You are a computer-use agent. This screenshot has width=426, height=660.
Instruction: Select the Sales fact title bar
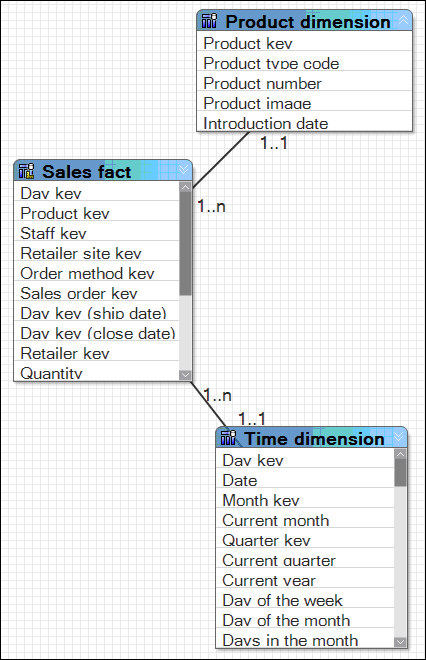[103, 170]
